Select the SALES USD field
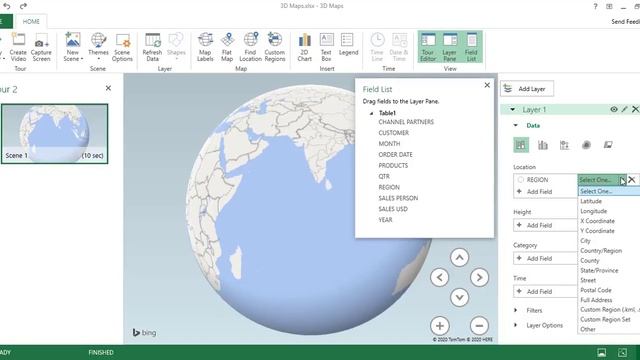Viewport: 640px width, 360px height. (x=393, y=209)
